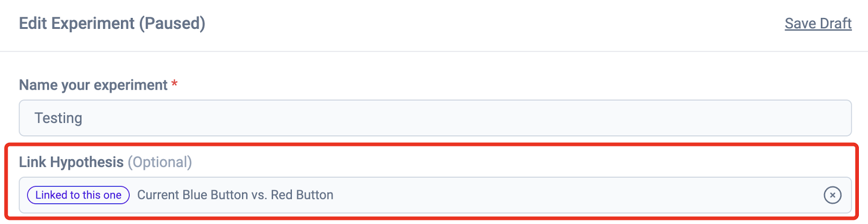
Task: Click the '(Optional)' text beside Link Hypothesis
Action: click(160, 162)
